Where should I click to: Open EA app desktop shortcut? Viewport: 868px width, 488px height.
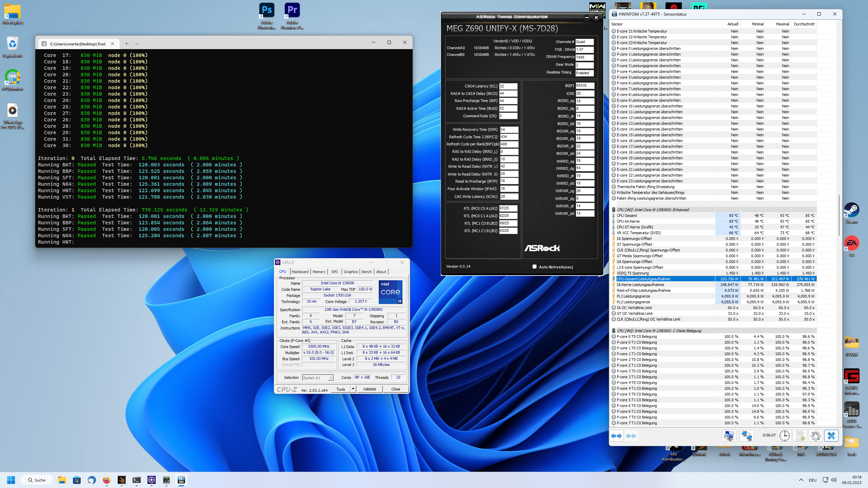pyautogui.click(x=851, y=246)
